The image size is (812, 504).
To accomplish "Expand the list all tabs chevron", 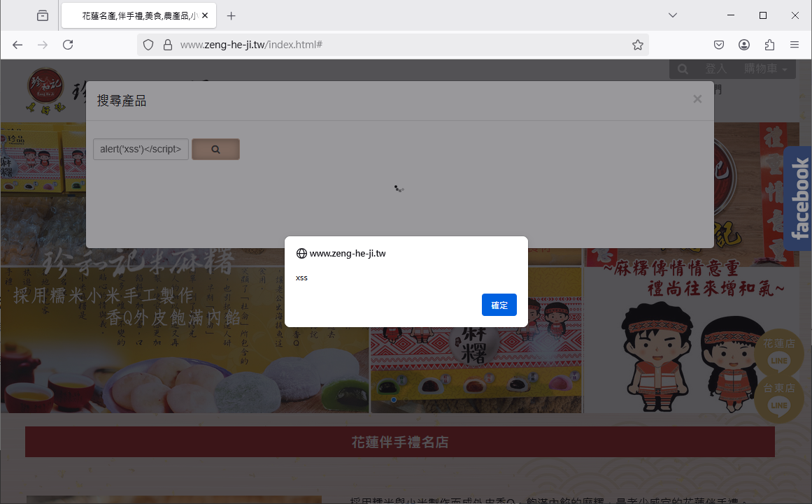I will (x=673, y=15).
